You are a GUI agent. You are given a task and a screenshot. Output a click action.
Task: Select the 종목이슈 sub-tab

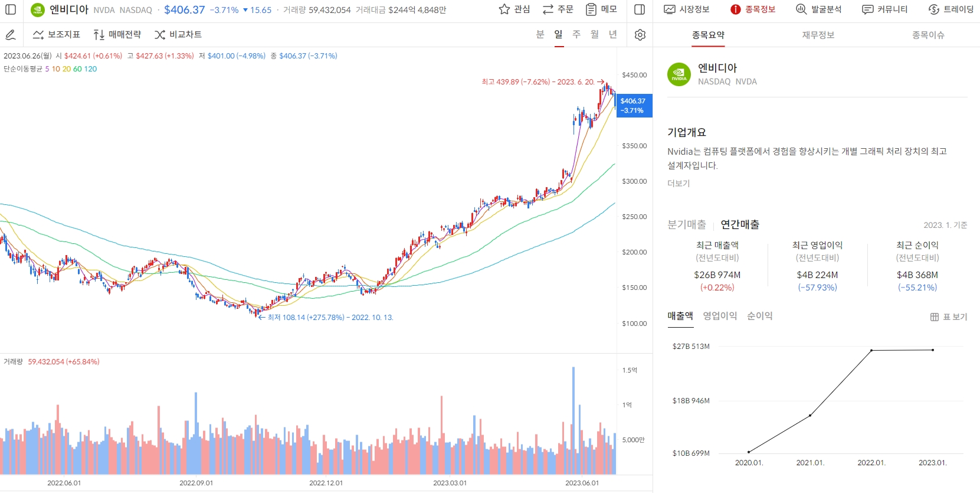928,35
